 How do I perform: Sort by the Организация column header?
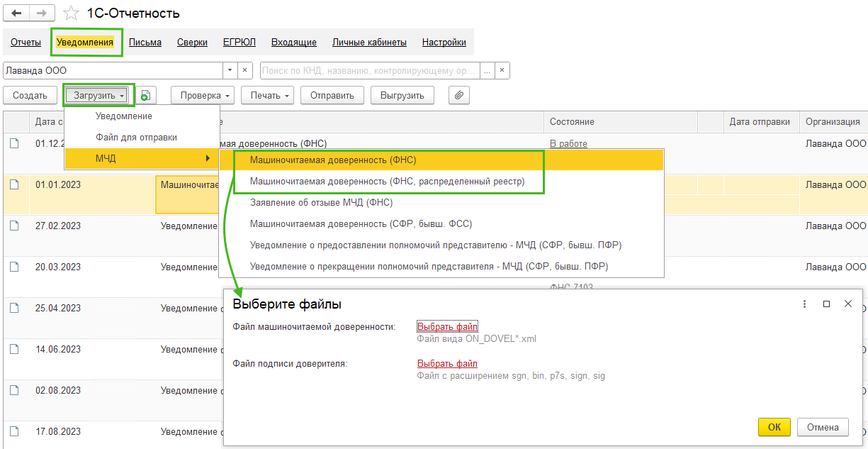tap(833, 122)
